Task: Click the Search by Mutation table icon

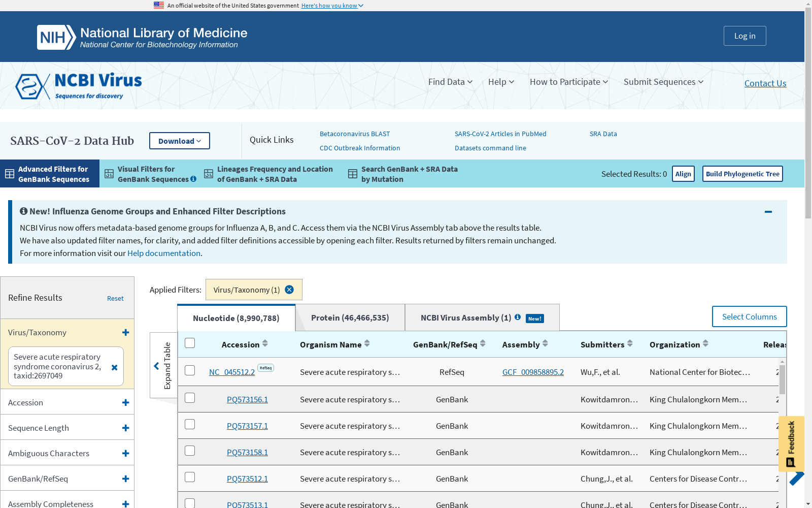Action: pyautogui.click(x=353, y=174)
